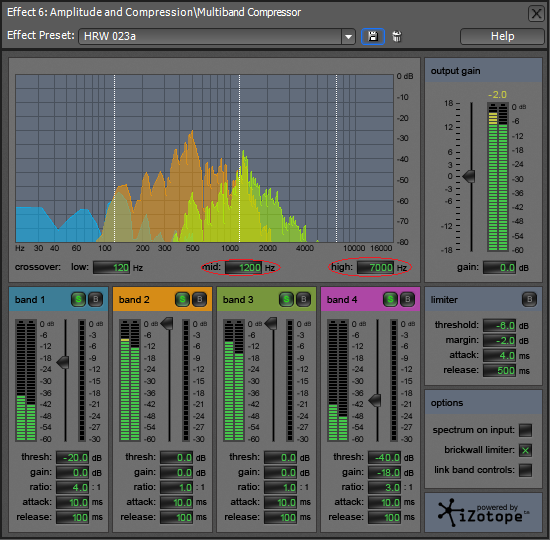Edit limiter release 500 ms field
Screen dimensions: 550x540
click(499, 371)
